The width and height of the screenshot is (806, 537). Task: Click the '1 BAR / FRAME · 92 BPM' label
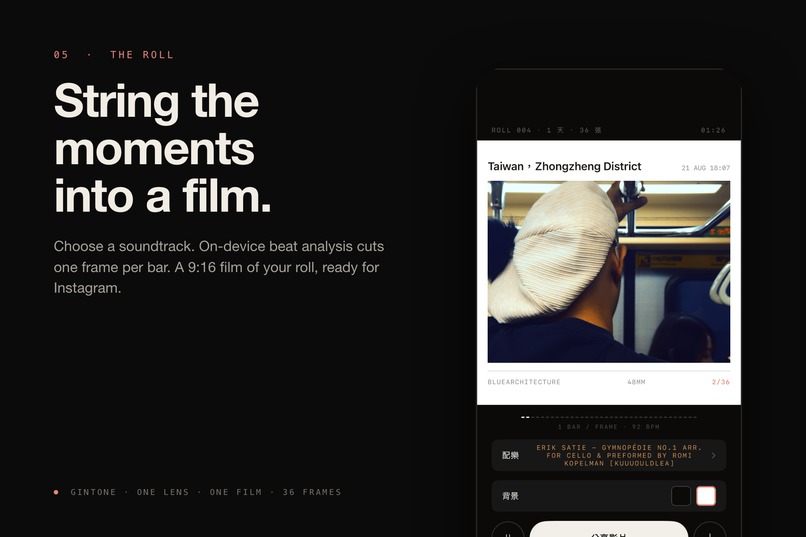coord(609,427)
